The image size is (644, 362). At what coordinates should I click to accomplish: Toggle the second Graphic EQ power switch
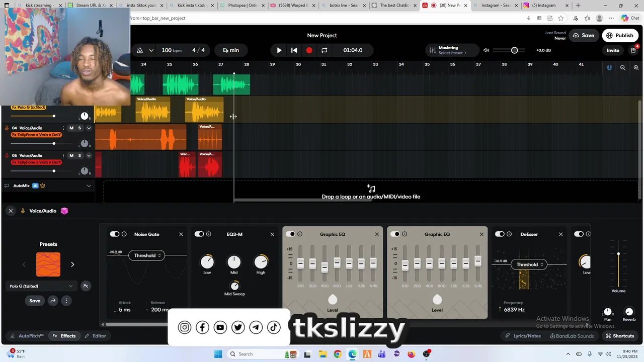(x=395, y=234)
